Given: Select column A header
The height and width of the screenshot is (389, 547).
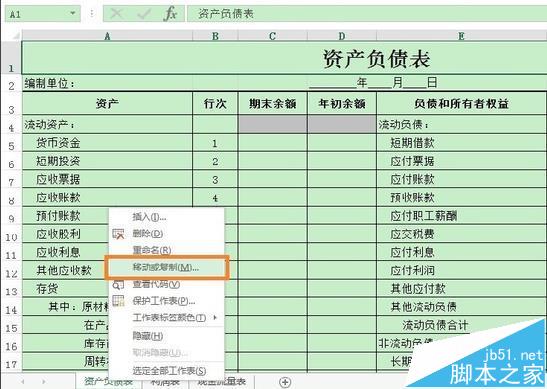Looking at the screenshot, I should [107, 36].
